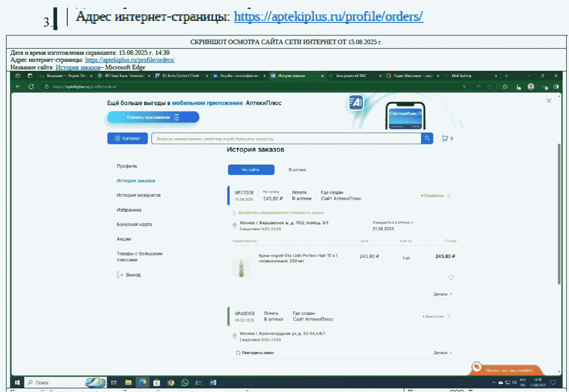Switch to the На сайте tab

pyautogui.click(x=251, y=170)
